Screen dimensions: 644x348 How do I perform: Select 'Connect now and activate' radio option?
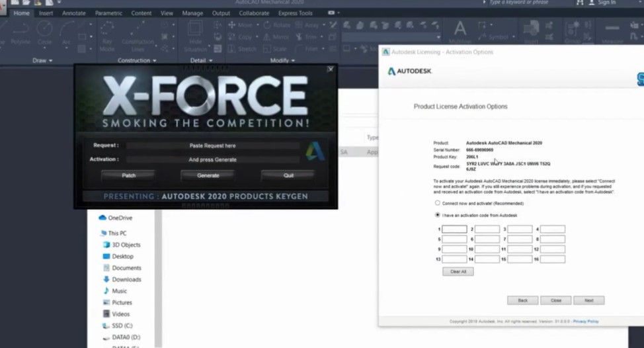(x=438, y=203)
